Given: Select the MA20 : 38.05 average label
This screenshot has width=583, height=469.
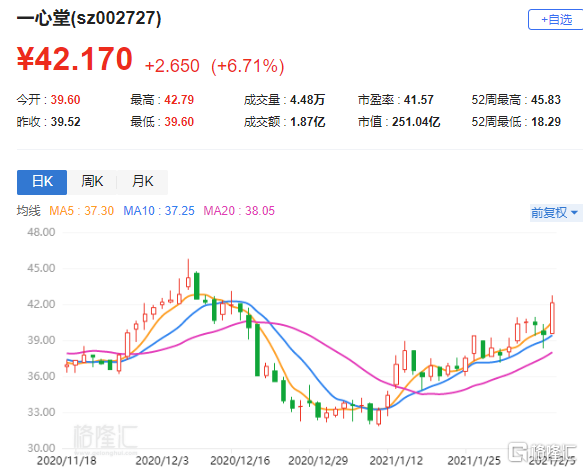Looking at the screenshot, I should [239, 211].
